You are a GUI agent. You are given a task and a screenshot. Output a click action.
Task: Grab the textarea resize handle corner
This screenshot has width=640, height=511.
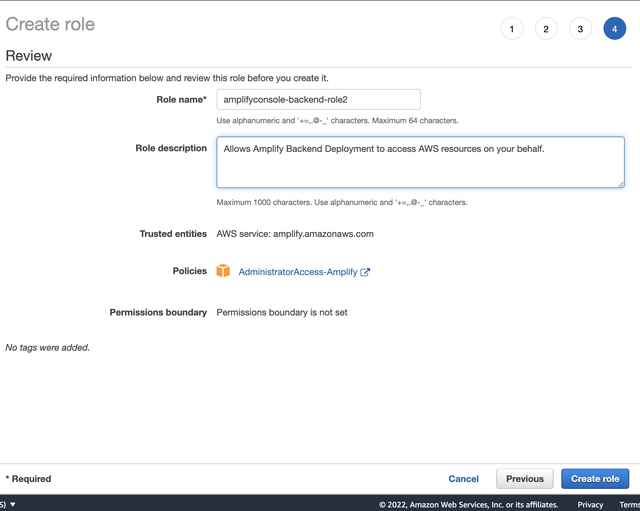[x=621, y=184]
